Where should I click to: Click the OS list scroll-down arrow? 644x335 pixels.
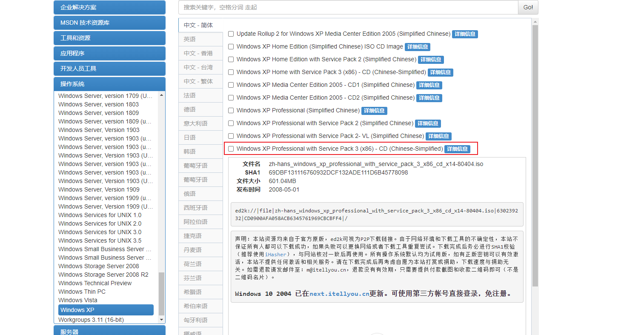coord(161,320)
